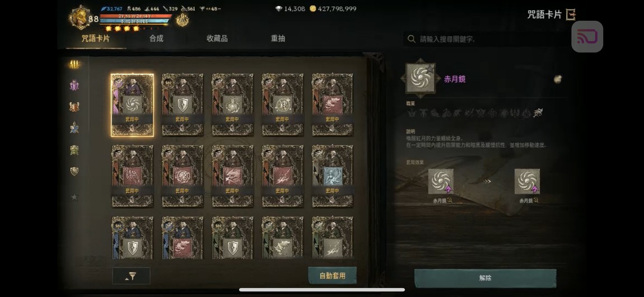Screen dimensions: 644x297
Task: Select the light-blue skill card in second row
Action: (332, 176)
